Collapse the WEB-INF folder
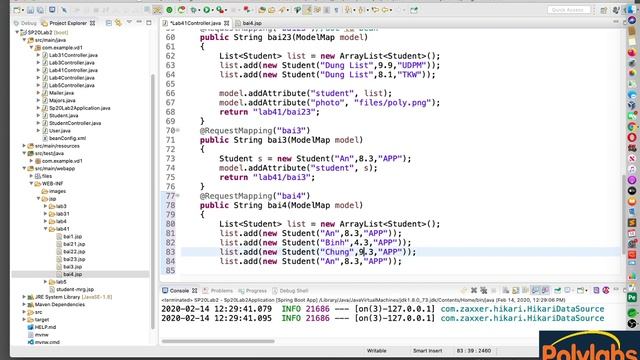This screenshot has height=360, width=640. click(x=31, y=184)
